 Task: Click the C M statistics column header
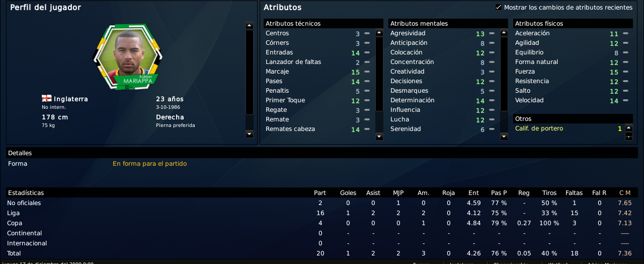coord(624,193)
